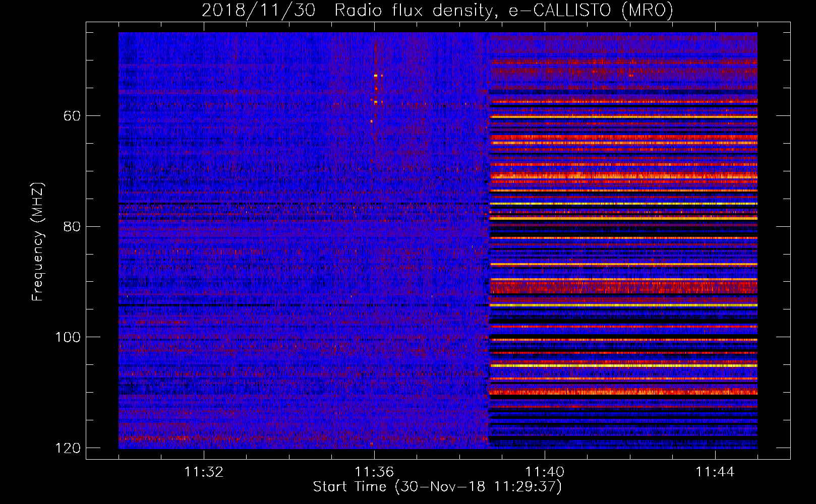The width and height of the screenshot is (816, 504).
Task: Click the '11:44' time tick label
Action: click(x=715, y=472)
